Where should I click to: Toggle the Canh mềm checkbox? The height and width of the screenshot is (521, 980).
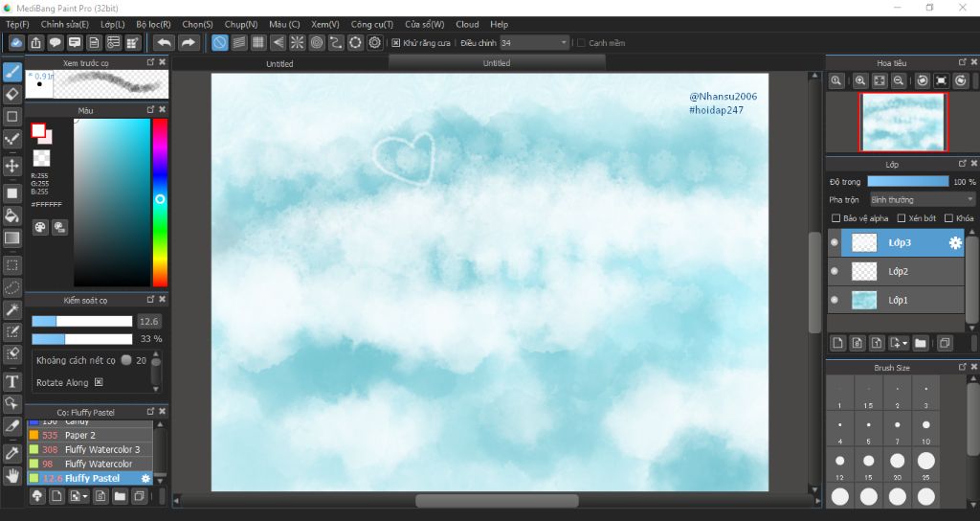[581, 43]
